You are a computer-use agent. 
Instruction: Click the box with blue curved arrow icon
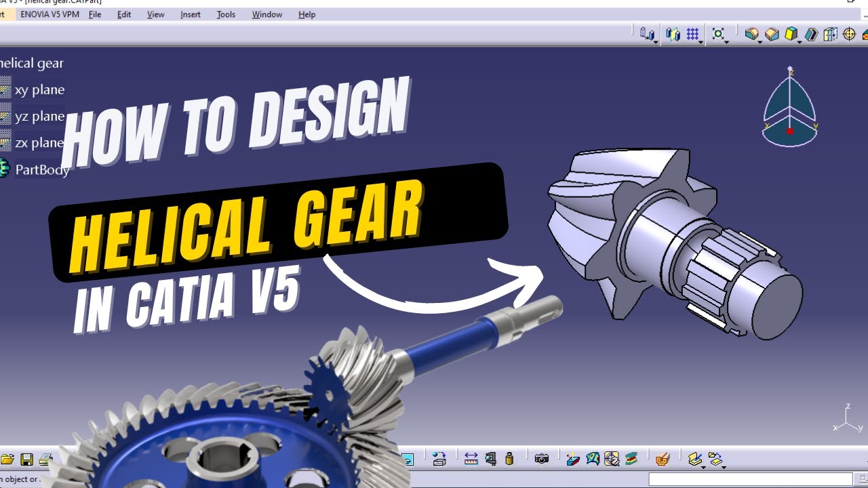[439, 459]
